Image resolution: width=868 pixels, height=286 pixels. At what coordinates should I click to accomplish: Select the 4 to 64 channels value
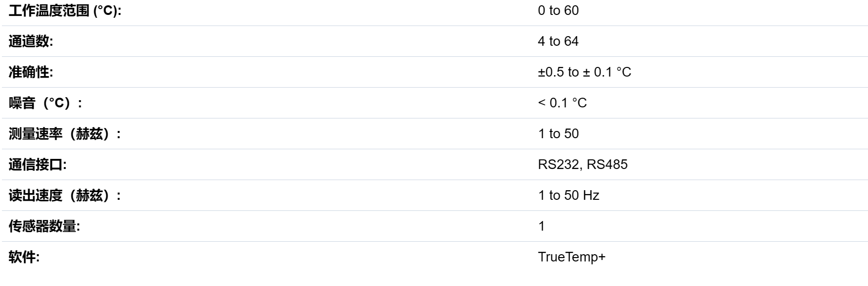[x=558, y=41]
